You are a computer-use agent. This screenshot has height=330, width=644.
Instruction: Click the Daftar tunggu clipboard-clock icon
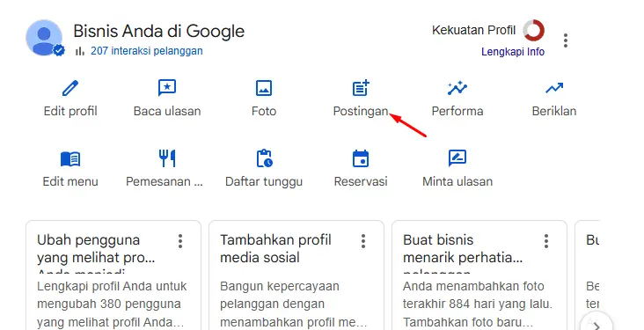[x=264, y=158]
